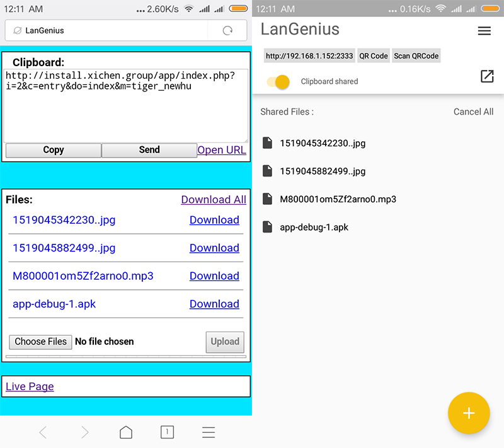Viewport: 504px width, 448px height.
Task: Click the Copy clipboard button
Action: pos(54,150)
